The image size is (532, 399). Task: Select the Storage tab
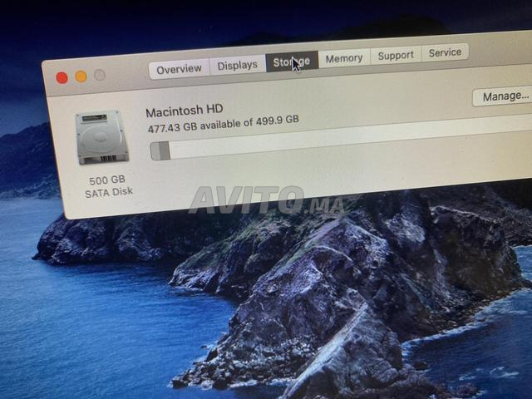click(292, 62)
